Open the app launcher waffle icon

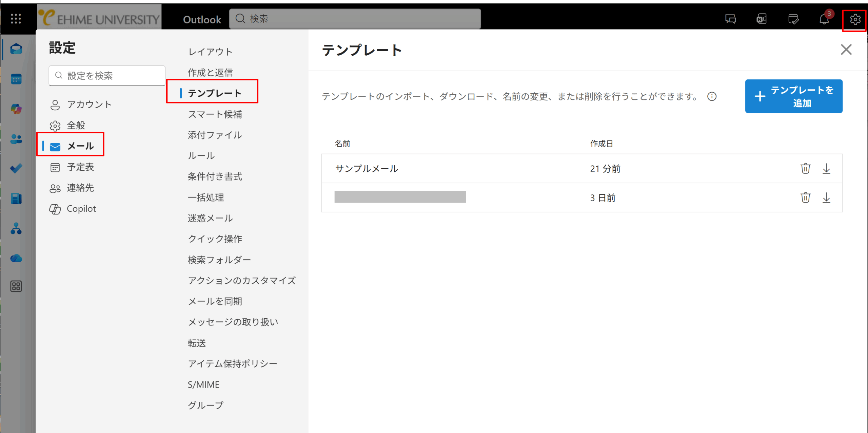(x=16, y=19)
